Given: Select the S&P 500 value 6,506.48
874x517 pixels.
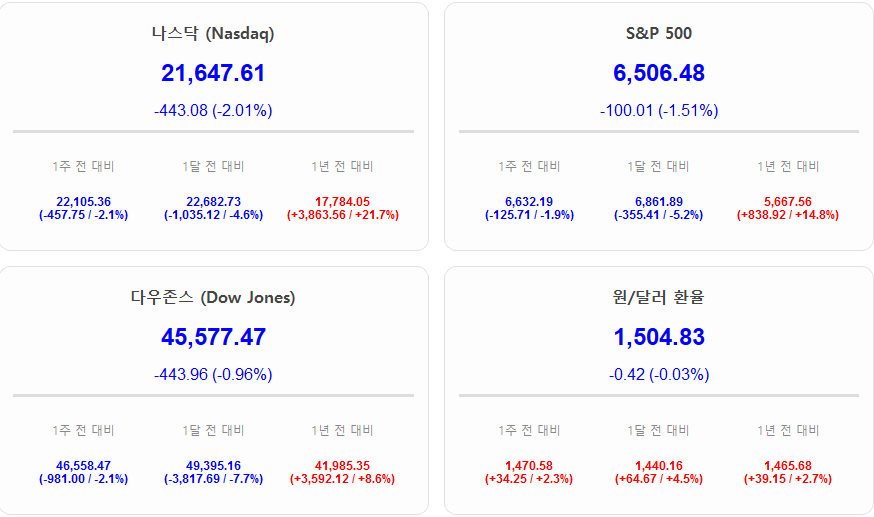Looking at the screenshot, I should [x=659, y=73].
